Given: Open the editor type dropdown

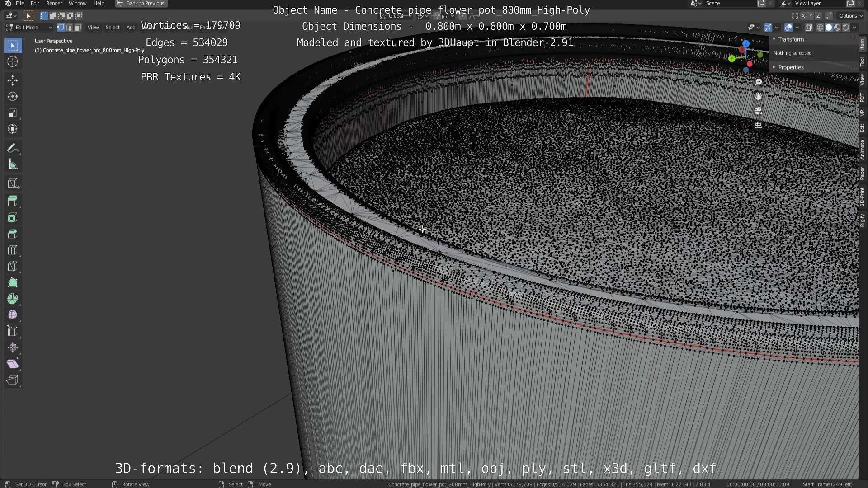Looking at the screenshot, I should click(11, 16).
